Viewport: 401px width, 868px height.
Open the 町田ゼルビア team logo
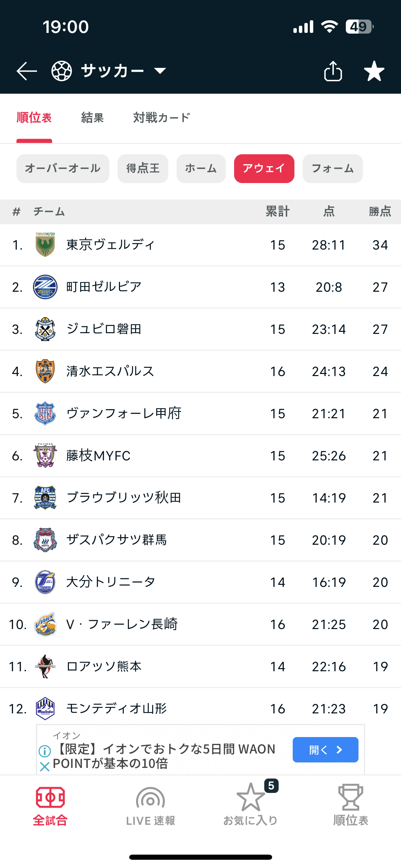[x=45, y=287]
